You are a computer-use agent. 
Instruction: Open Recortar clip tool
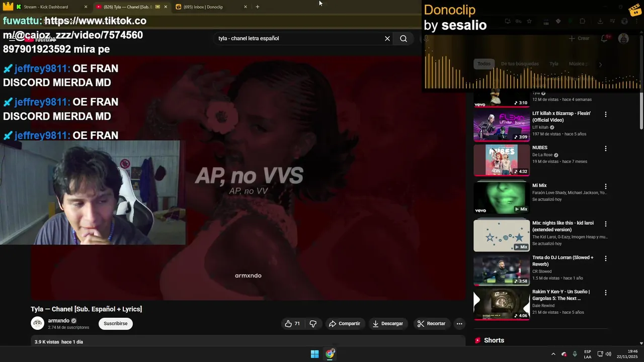tap(432, 324)
